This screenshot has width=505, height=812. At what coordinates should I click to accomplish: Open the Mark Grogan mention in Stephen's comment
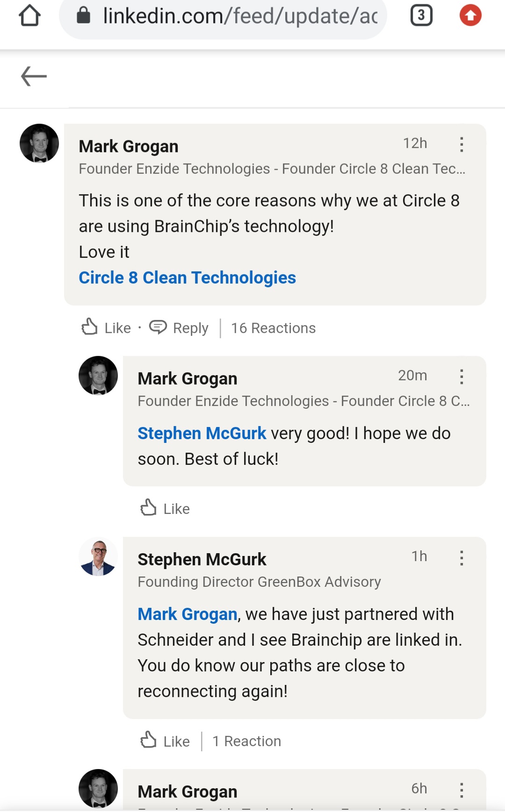click(x=188, y=614)
